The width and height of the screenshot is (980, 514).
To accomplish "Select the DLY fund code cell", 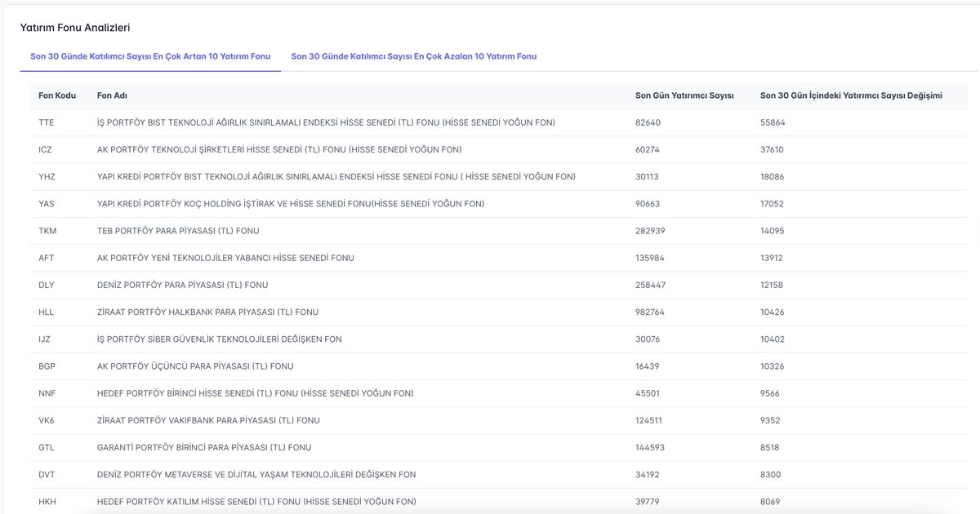I will (x=47, y=285).
